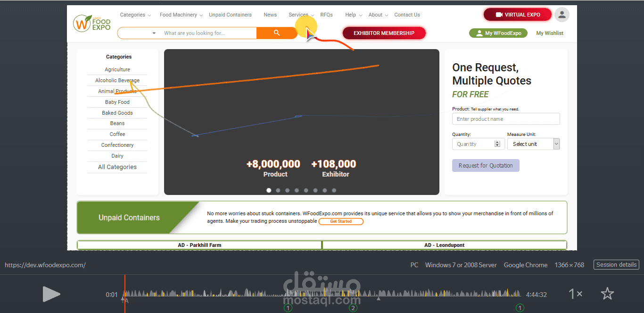Select the fifth carousel slide dot

click(x=306, y=190)
